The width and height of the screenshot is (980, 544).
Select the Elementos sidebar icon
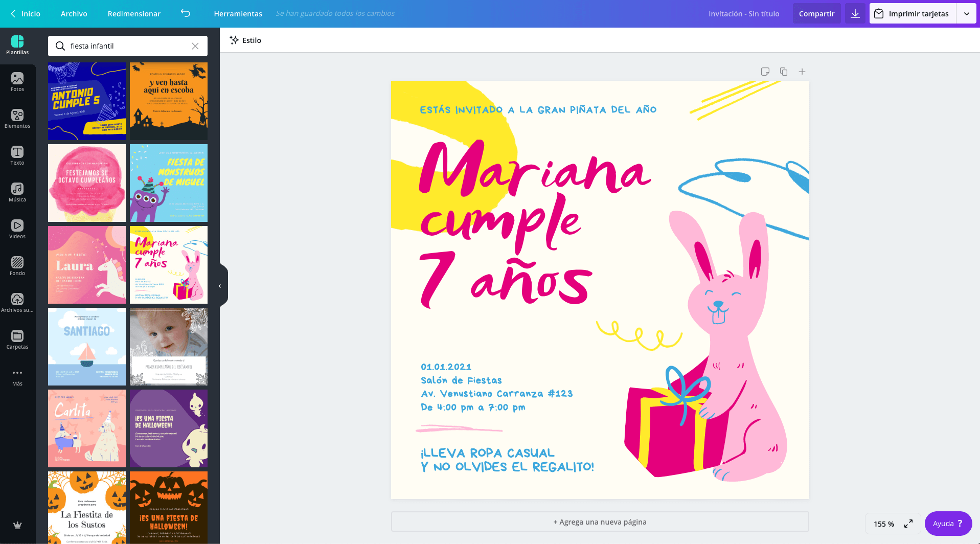tap(17, 119)
